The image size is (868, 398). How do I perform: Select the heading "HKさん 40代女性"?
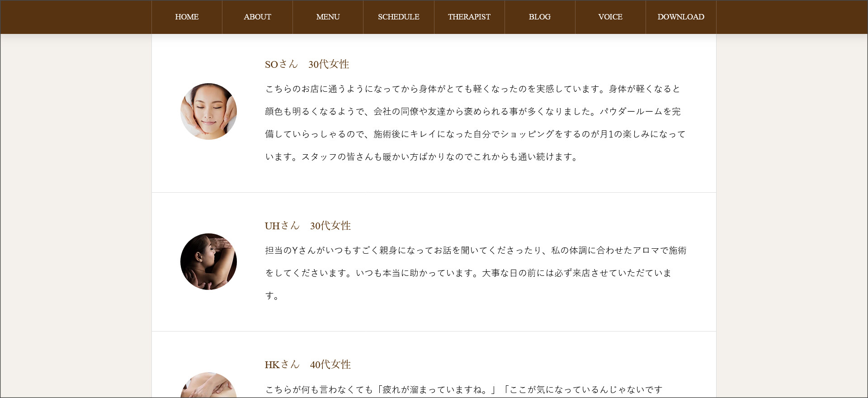click(x=307, y=365)
